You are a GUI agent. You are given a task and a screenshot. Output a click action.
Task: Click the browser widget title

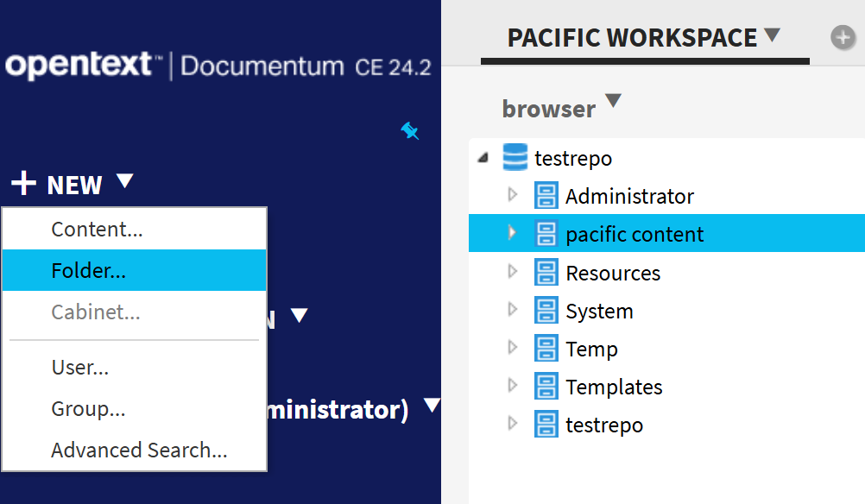(x=548, y=109)
